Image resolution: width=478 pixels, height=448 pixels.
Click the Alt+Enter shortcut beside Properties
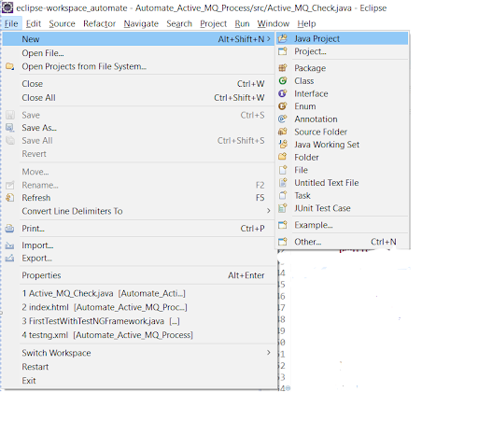point(246,275)
